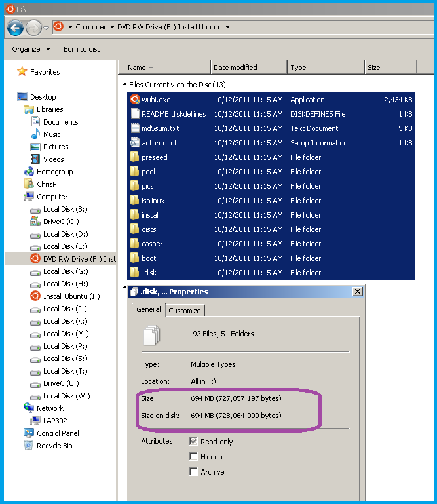This screenshot has width=437, height=504.
Task: Go back with the blue Back arrow
Action: (x=15, y=28)
